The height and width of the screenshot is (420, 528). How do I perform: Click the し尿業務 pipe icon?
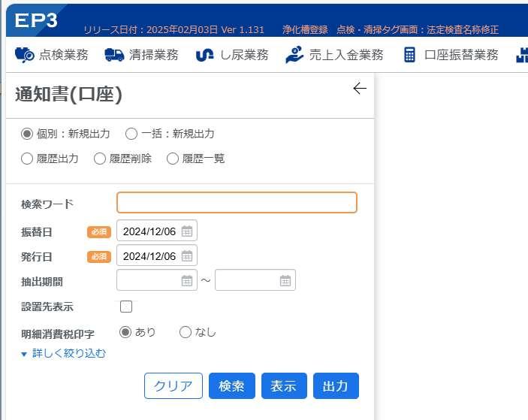tap(205, 56)
